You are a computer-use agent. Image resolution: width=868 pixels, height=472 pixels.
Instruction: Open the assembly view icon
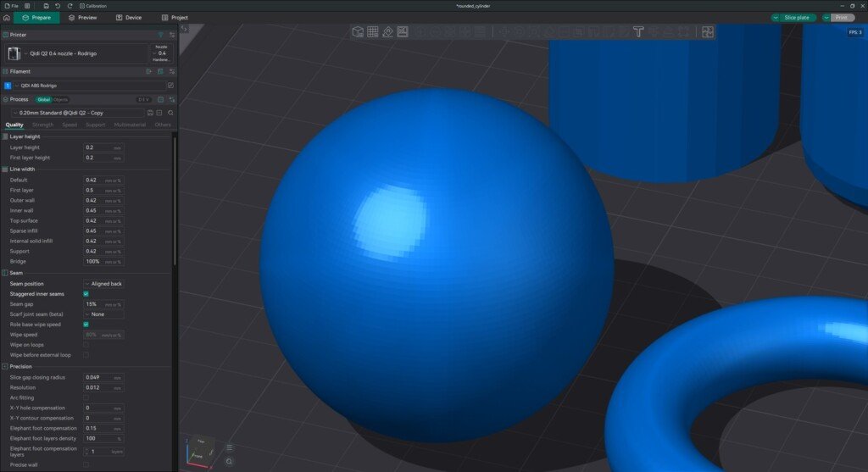(708, 32)
